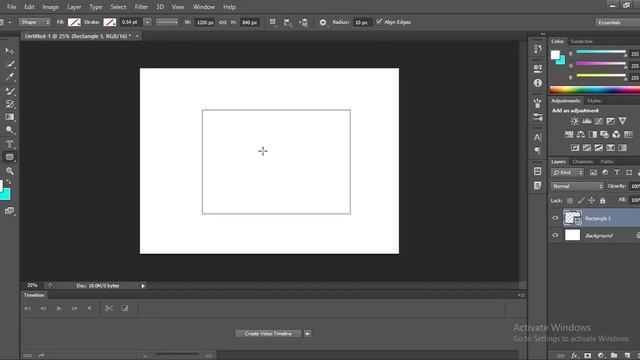Toggle the Align Edges checkbox

click(x=379, y=22)
